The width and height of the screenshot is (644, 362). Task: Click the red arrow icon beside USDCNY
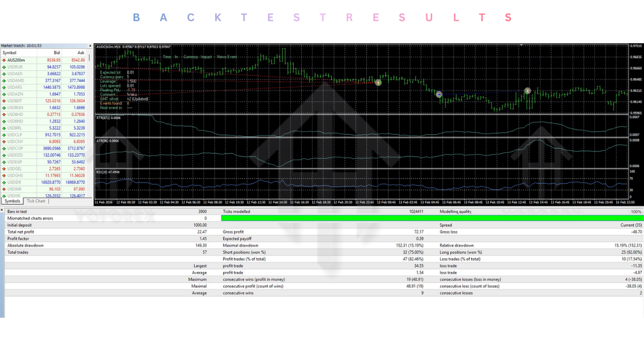pos(4,141)
